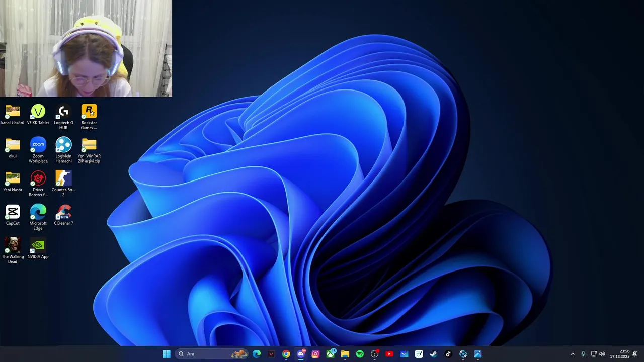Select the Rockstar Games launcher shortcut
The image size is (644, 362).
[x=89, y=117]
